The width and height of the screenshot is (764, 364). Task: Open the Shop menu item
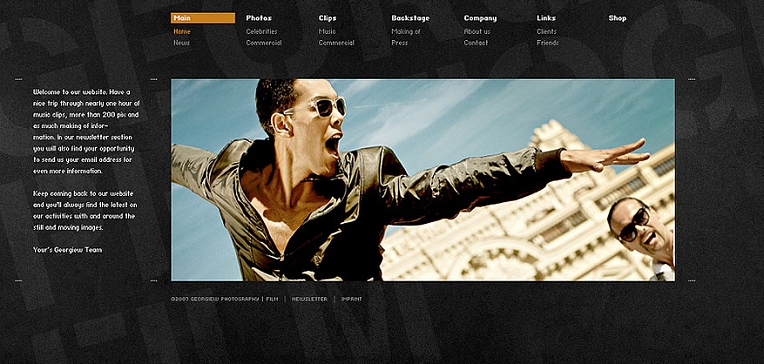click(x=617, y=18)
